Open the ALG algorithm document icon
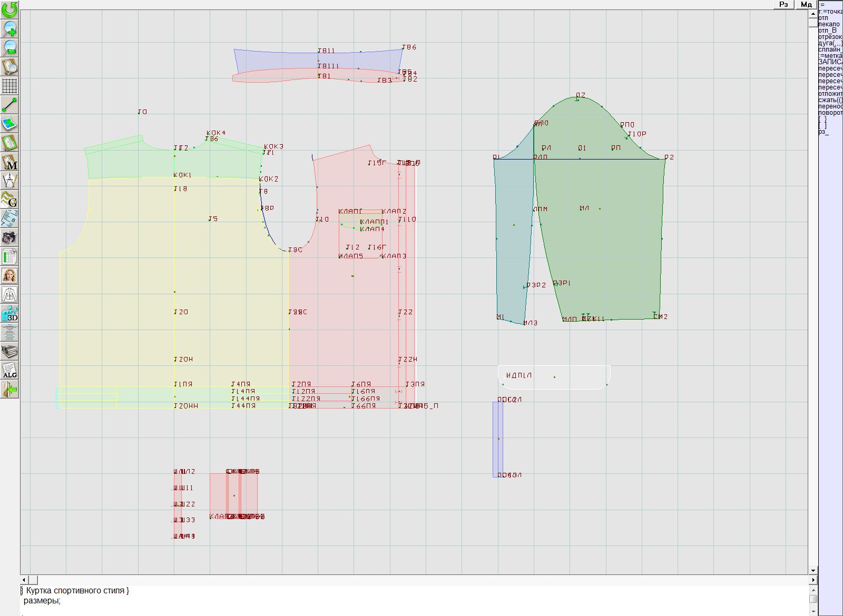Image resolution: width=843 pixels, height=616 pixels. tap(9, 370)
